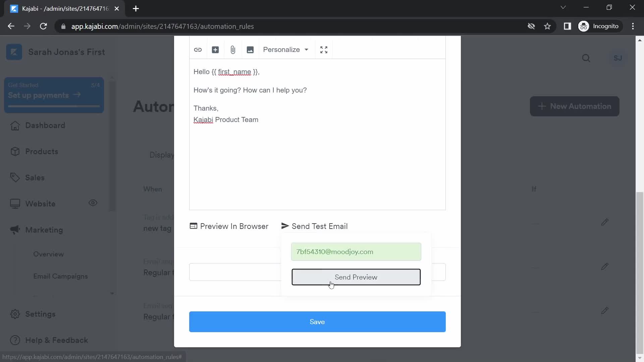The width and height of the screenshot is (644, 362).
Task: Open a new browser tab
Action: point(136,9)
